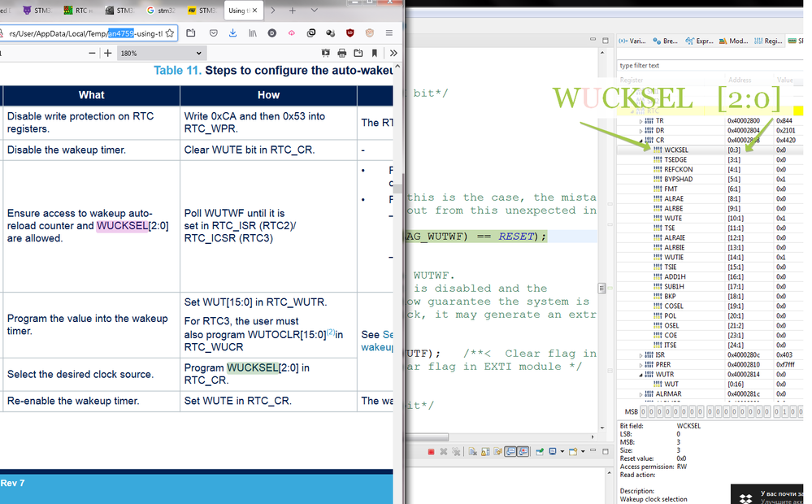The height and width of the screenshot is (504, 812).
Task: Switch to the Variables tab
Action: [632, 41]
